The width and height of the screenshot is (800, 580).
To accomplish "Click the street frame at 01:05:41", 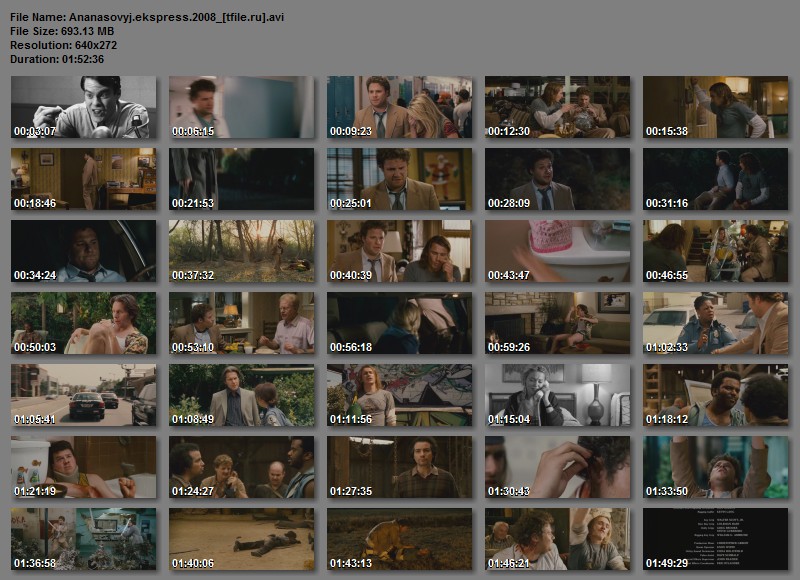I will (x=84, y=395).
